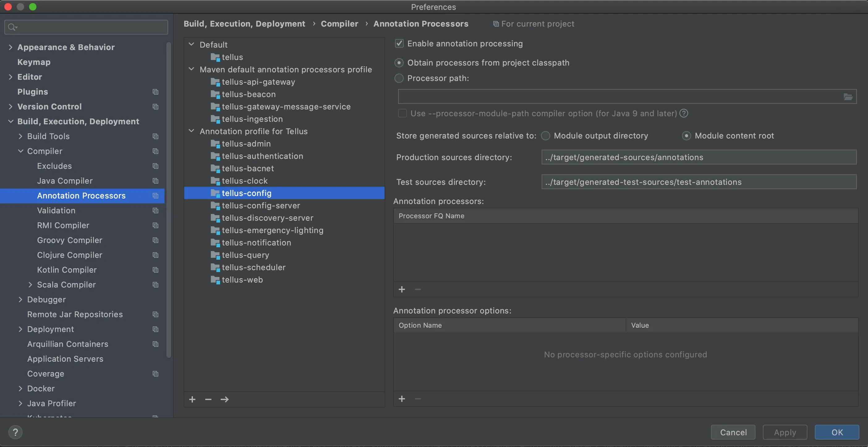The height and width of the screenshot is (447, 868).
Task: Click add profile plus icon below tree
Action: (x=192, y=399)
